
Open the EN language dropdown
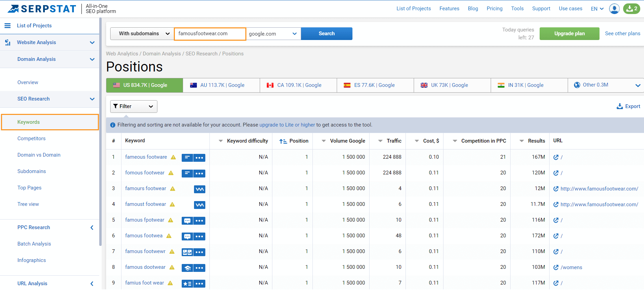tap(597, 9)
